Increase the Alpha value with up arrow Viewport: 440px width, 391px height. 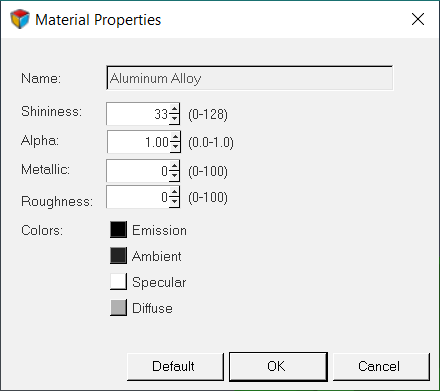175,136
